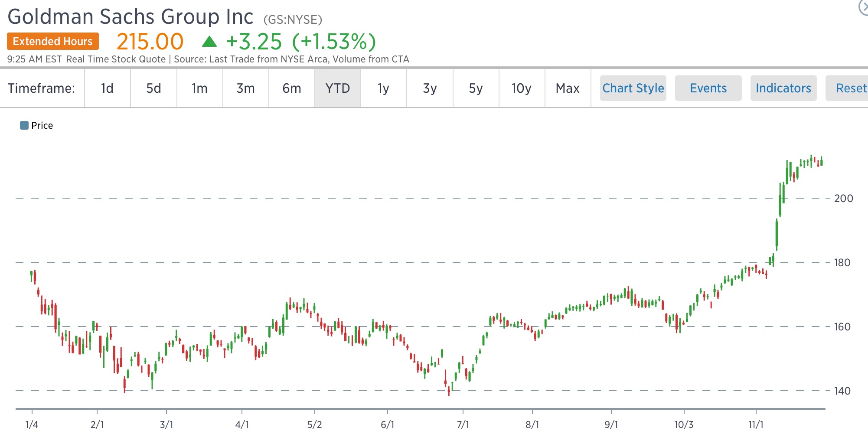This screenshot has width=868, height=441.
Task: Click the 9/1 date axis label
Action: pyautogui.click(x=611, y=425)
